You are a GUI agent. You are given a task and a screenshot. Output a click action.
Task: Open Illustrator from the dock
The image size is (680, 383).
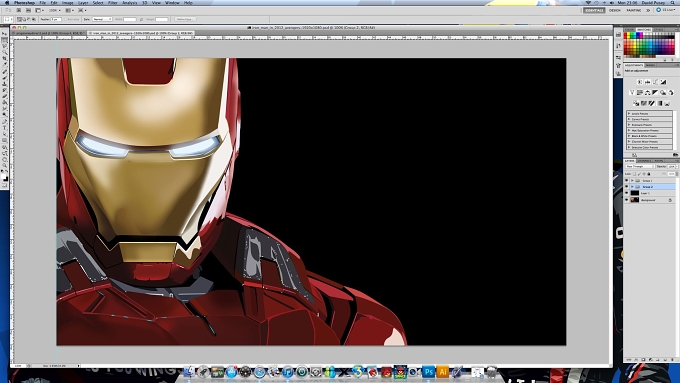(442, 372)
